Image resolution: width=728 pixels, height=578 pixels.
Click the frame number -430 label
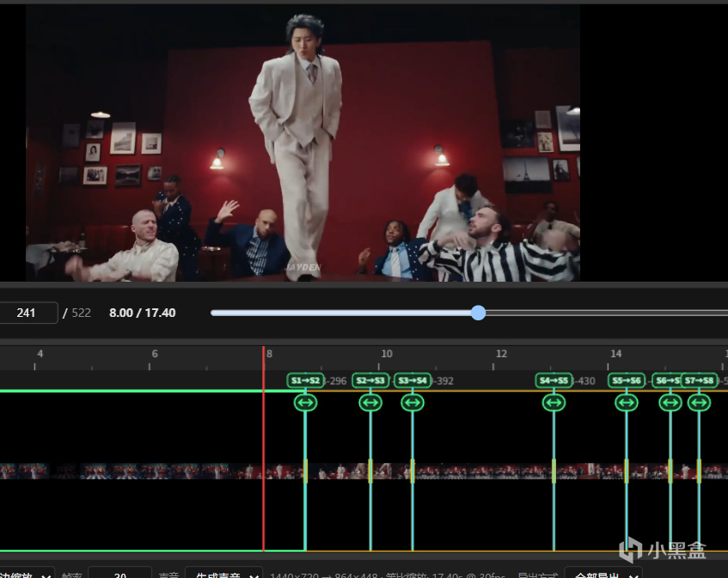(585, 380)
